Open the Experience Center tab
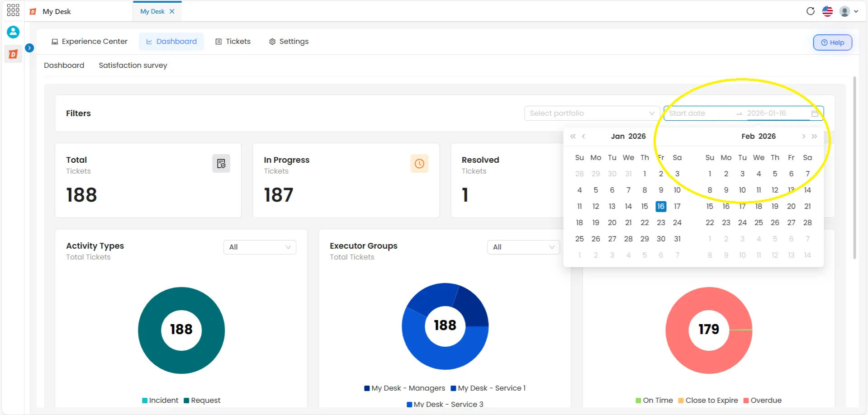868x415 pixels. (89, 42)
